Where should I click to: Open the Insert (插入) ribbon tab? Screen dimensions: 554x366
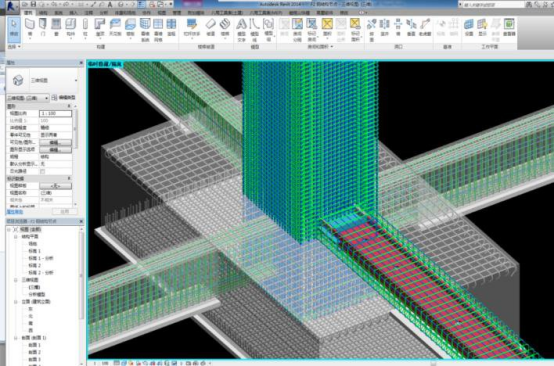pos(73,13)
